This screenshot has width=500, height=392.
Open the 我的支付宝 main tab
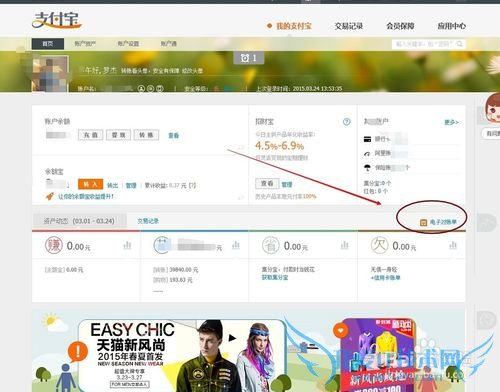click(294, 26)
